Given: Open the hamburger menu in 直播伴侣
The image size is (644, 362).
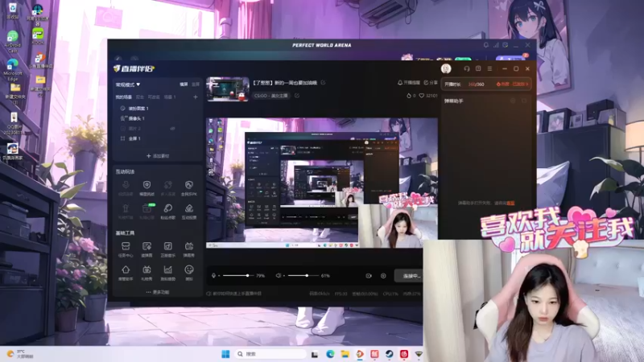Looking at the screenshot, I should tap(489, 68).
